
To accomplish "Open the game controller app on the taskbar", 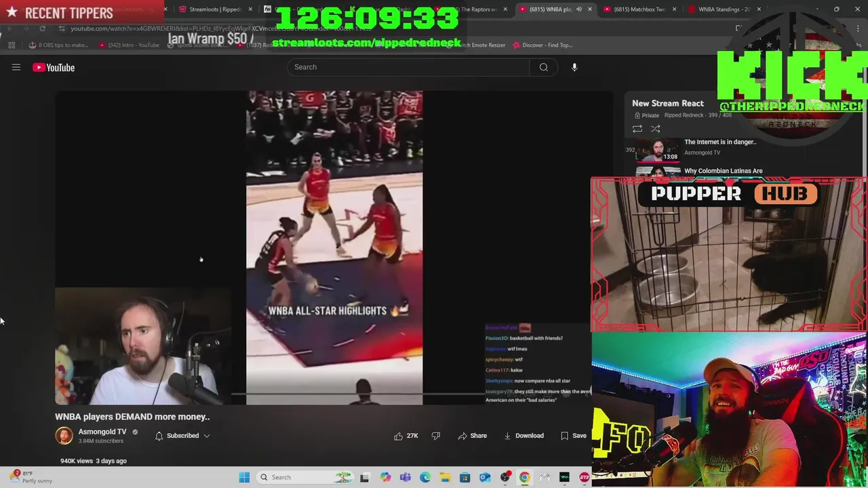I will [545, 477].
